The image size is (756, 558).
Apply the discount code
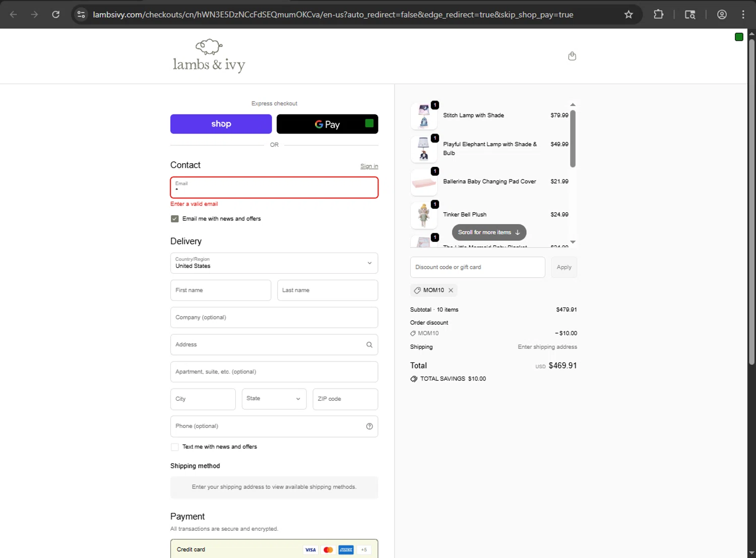[564, 267]
